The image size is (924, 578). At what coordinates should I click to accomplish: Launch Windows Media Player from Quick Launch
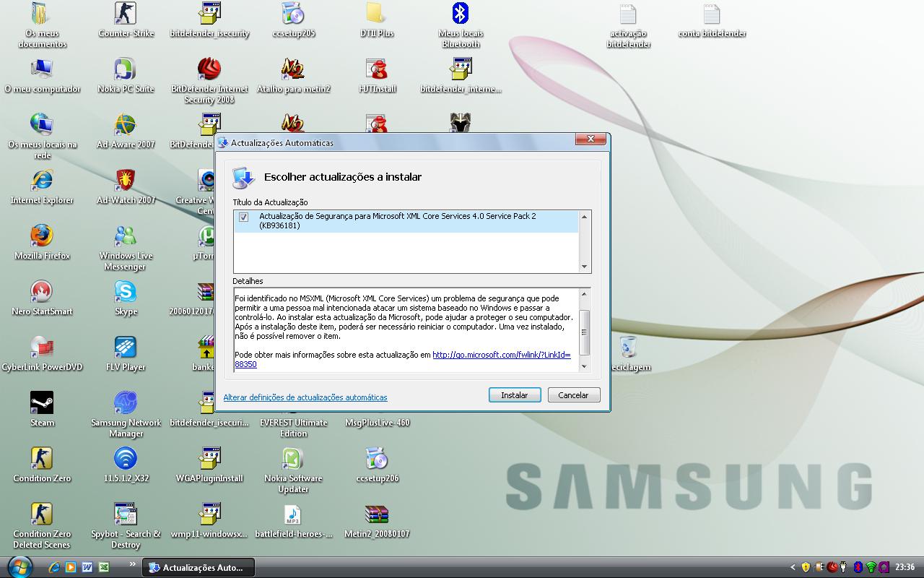71,568
